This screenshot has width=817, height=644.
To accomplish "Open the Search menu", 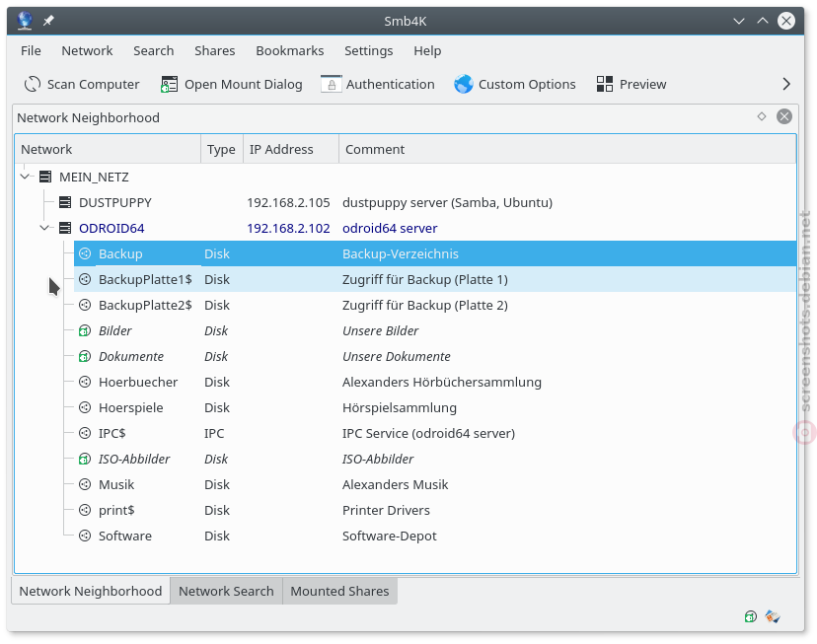I will click(154, 50).
